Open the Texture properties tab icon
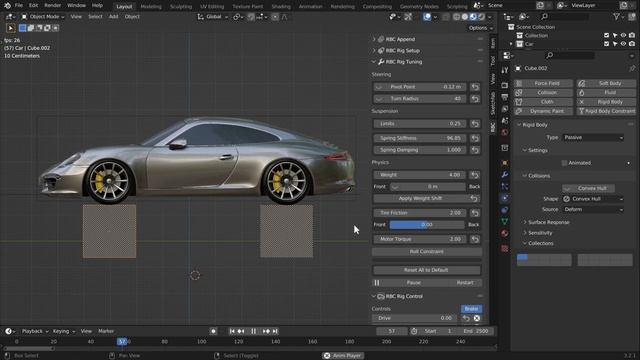This screenshot has height=360, width=640. (x=505, y=249)
